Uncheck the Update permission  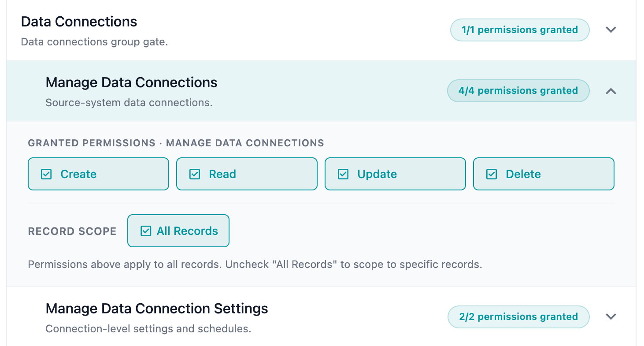(x=395, y=174)
